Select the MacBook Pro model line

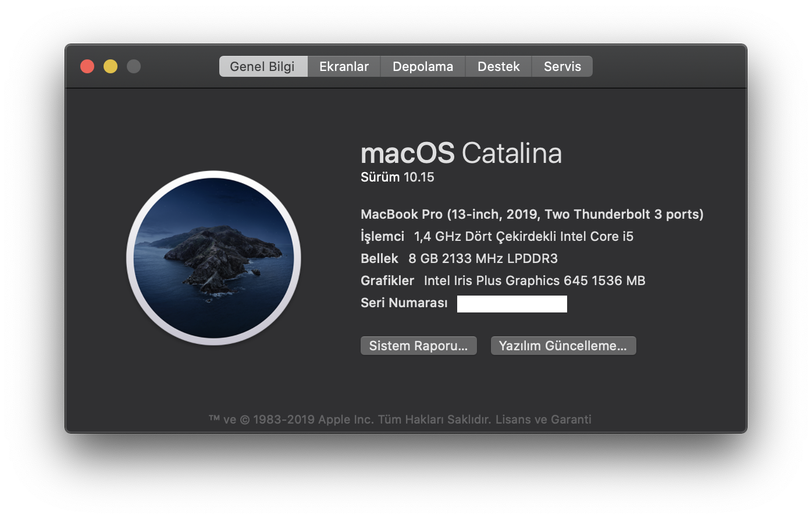pyautogui.click(x=532, y=214)
